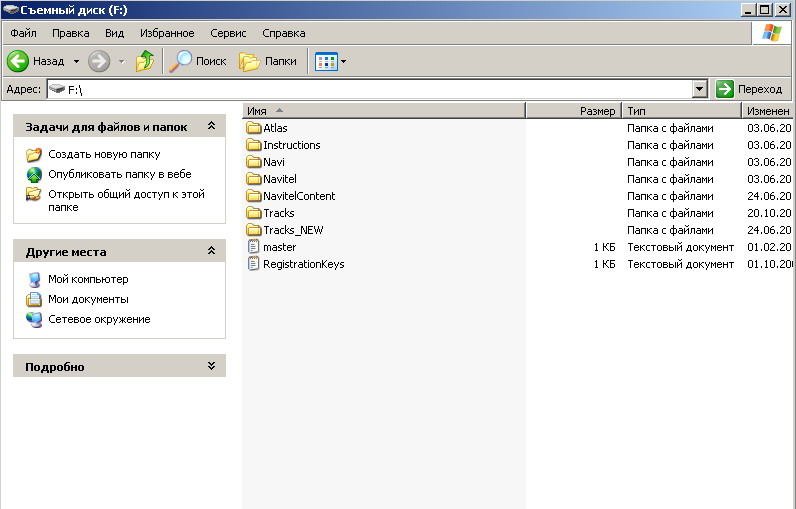Open the Сервис menu
The width and height of the screenshot is (796, 509).
point(228,33)
